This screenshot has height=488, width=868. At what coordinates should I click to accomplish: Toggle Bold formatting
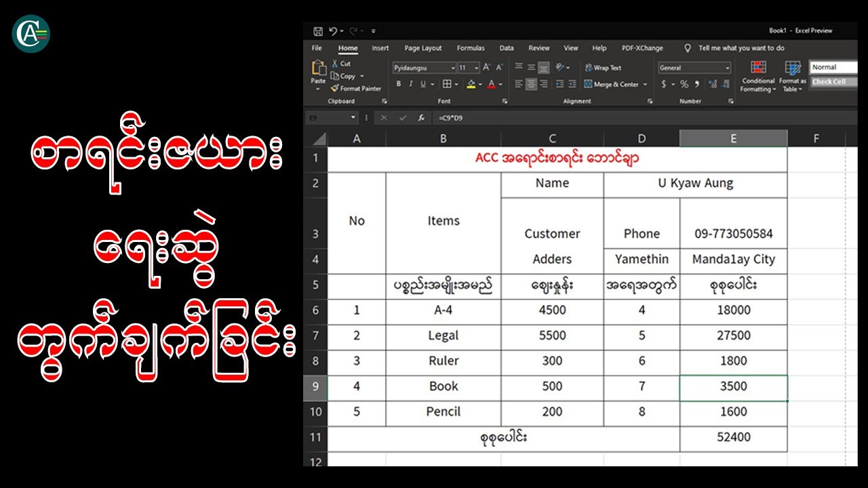tap(399, 84)
